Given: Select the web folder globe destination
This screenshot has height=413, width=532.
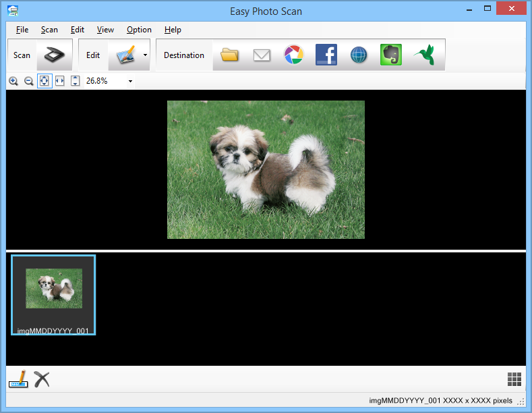Looking at the screenshot, I should [x=359, y=55].
